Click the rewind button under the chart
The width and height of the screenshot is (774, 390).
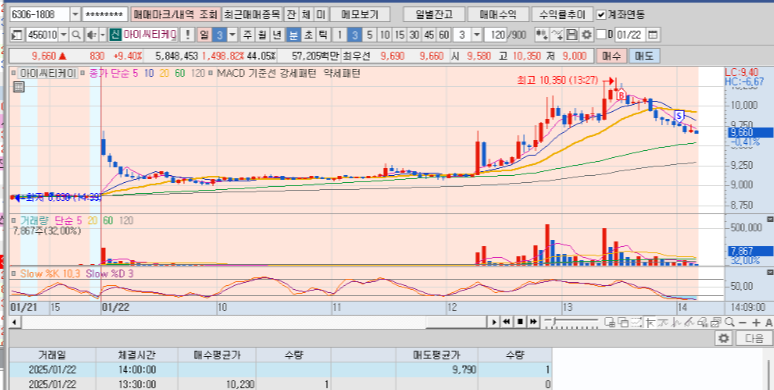coord(506,322)
